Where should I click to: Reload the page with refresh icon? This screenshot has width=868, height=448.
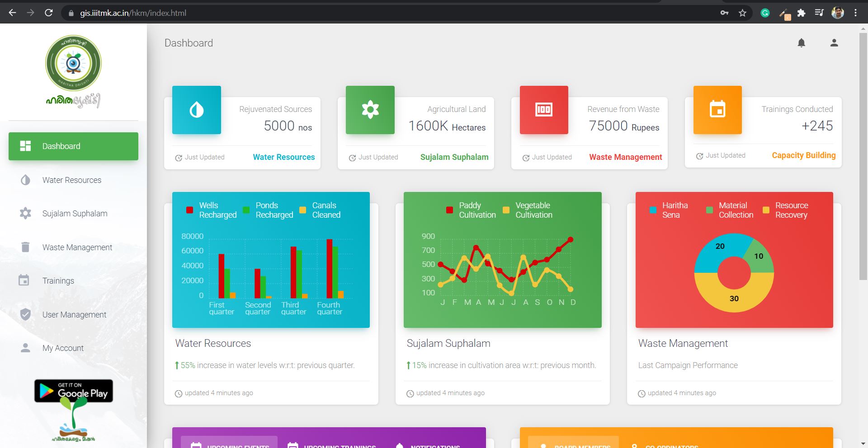(x=48, y=13)
